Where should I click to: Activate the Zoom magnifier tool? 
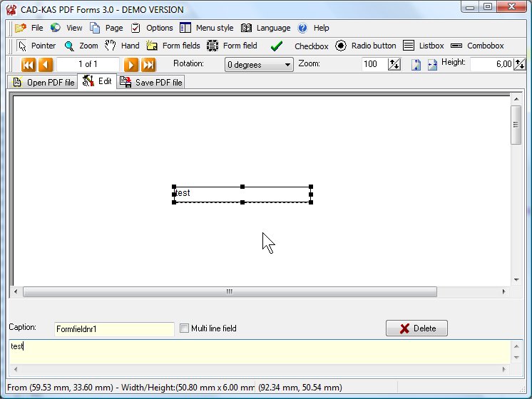pos(81,46)
